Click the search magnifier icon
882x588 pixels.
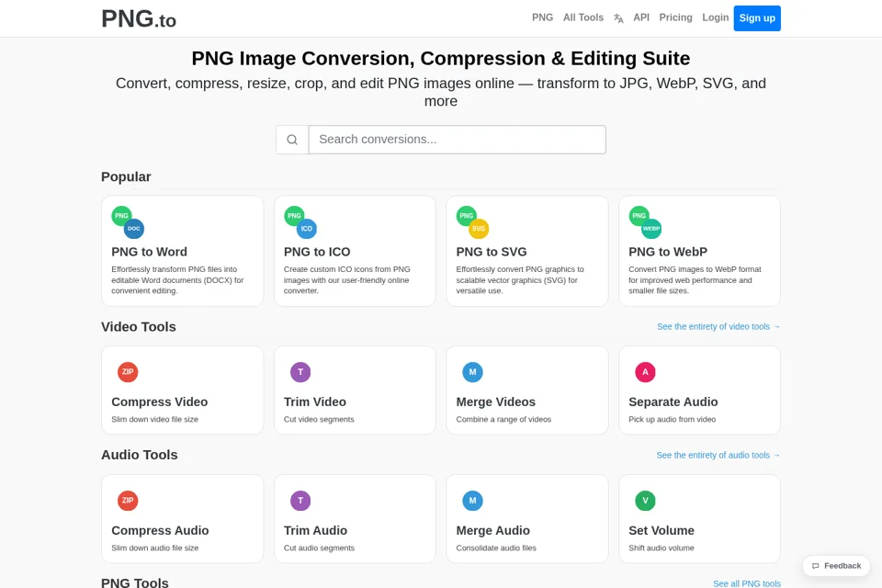pos(292,140)
